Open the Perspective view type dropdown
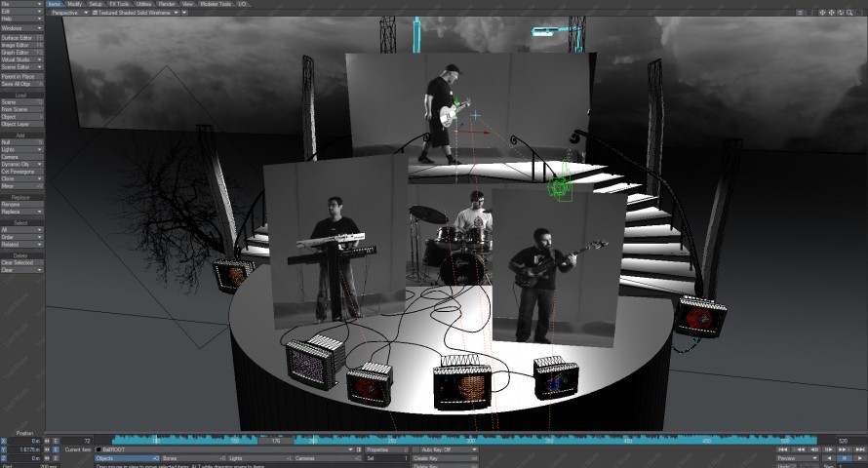Screen dimensions: 868x468 (x=68, y=13)
